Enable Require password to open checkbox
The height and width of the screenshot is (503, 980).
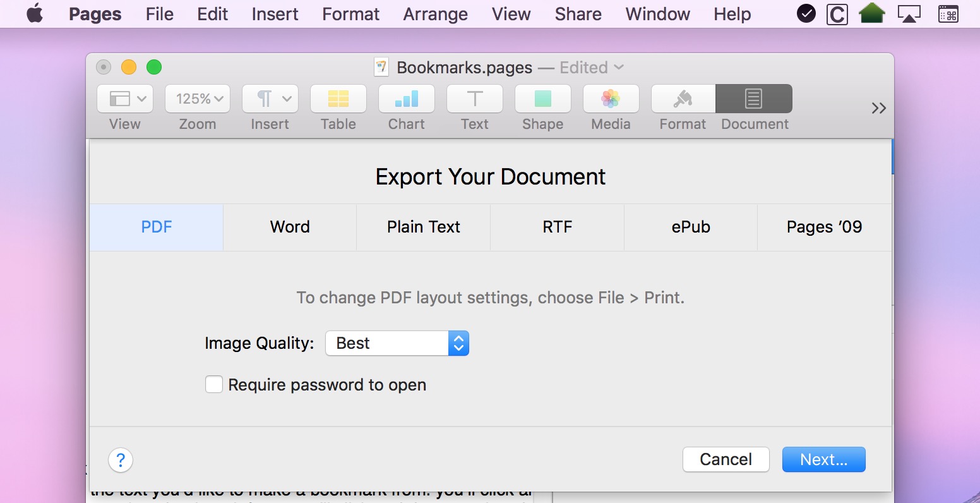(214, 384)
